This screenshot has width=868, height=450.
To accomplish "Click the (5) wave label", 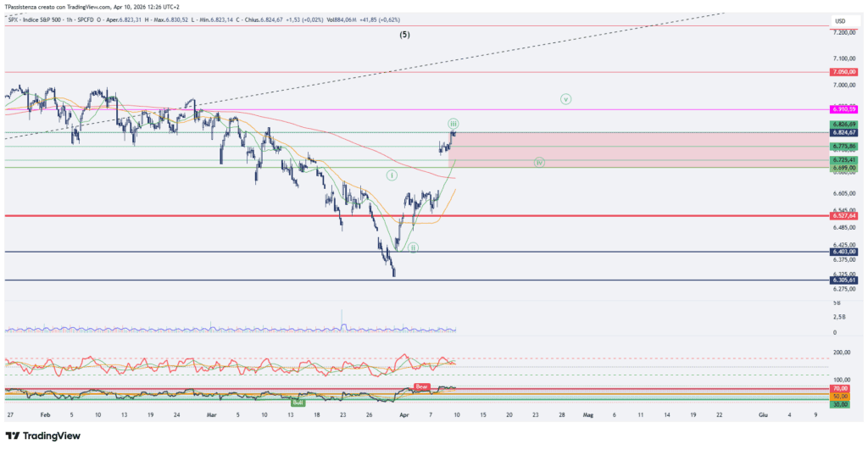I will click(406, 36).
